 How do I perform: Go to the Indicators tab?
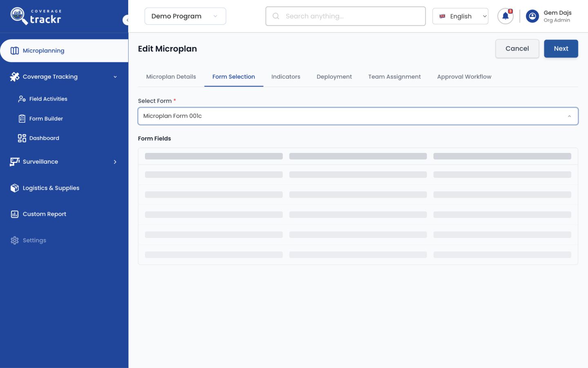tap(286, 77)
